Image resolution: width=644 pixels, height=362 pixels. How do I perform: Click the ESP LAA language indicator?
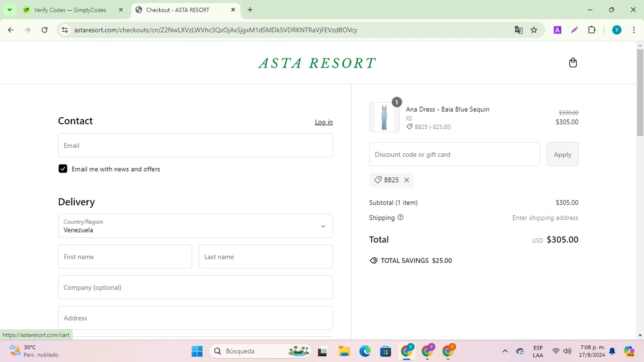pos(538,351)
